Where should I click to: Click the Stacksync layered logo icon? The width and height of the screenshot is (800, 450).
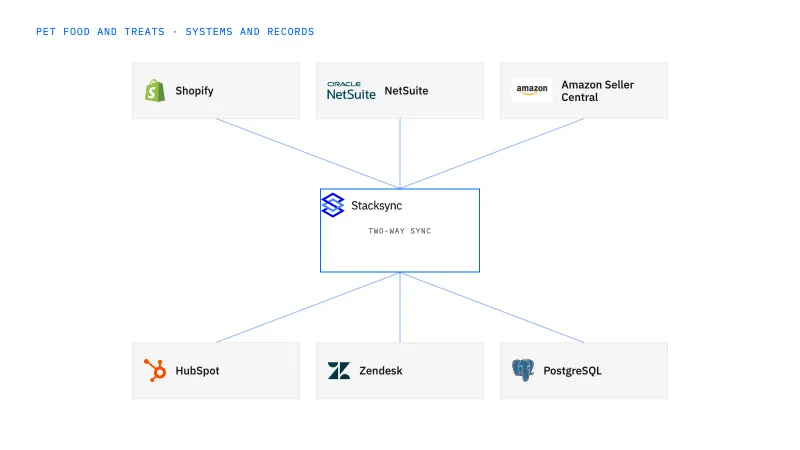333,205
